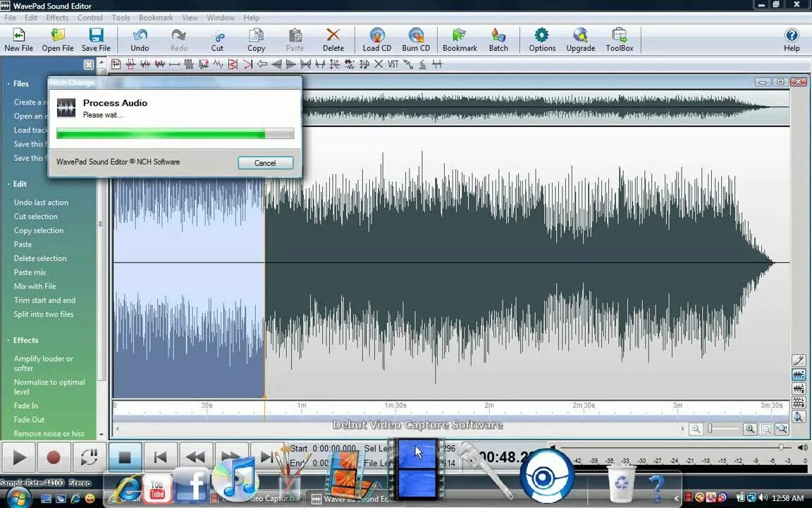
Task: Click the Remove noise or hiss link
Action: point(49,433)
